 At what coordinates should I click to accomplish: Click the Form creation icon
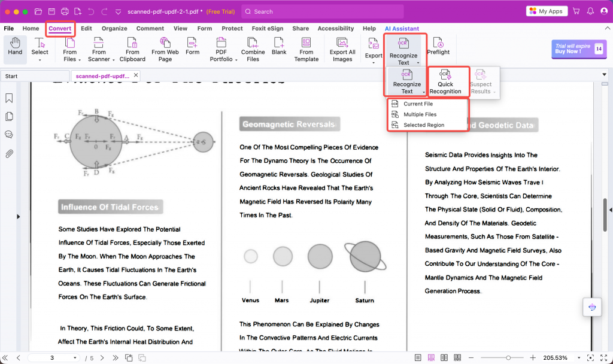(x=192, y=46)
